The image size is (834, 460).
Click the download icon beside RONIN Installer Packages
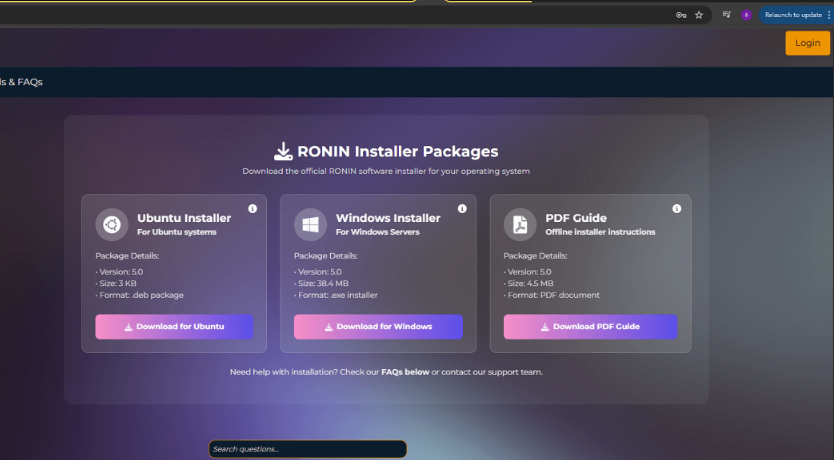(283, 152)
